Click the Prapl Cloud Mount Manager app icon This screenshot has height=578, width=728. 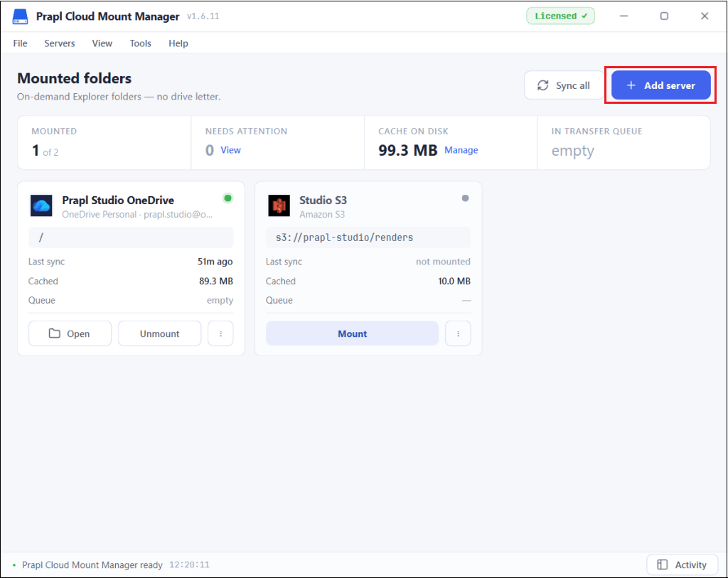point(20,16)
